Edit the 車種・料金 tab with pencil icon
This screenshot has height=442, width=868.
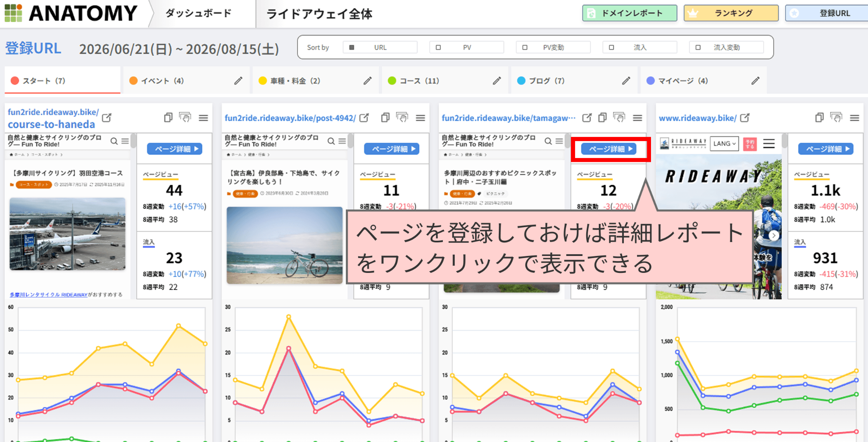(368, 81)
